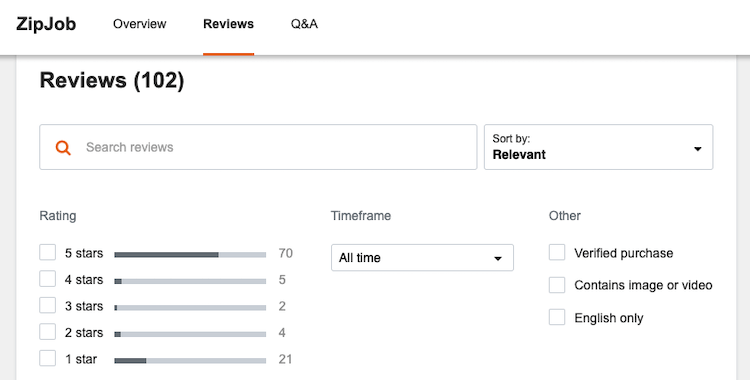This screenshot has height=380, width=750.
Task: Toggle the English only checkbox
Action: (557, 317)
